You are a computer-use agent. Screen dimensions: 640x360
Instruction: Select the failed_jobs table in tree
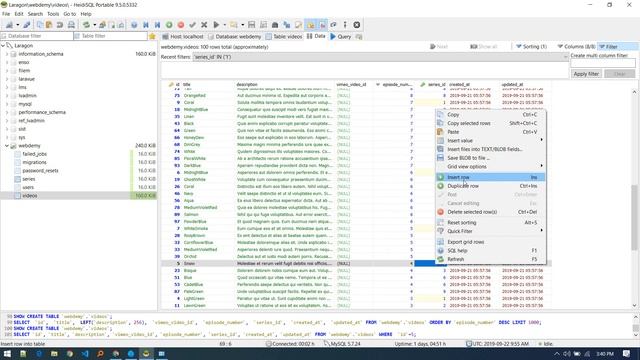(x=34, y=154)
